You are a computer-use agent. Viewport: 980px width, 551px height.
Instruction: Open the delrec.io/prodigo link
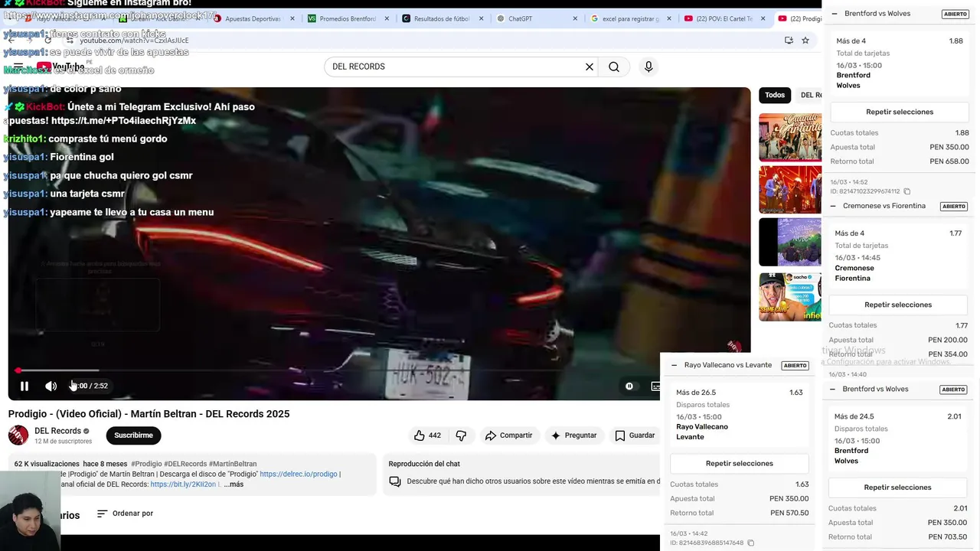coord(299,474)
